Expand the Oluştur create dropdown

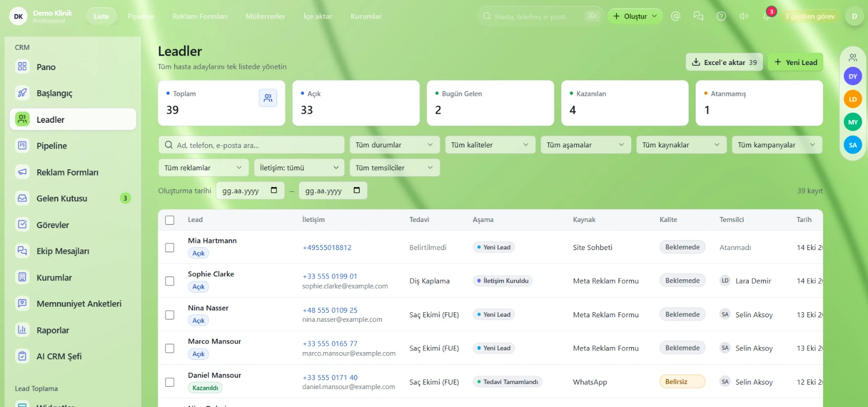(x=635, y=16)
